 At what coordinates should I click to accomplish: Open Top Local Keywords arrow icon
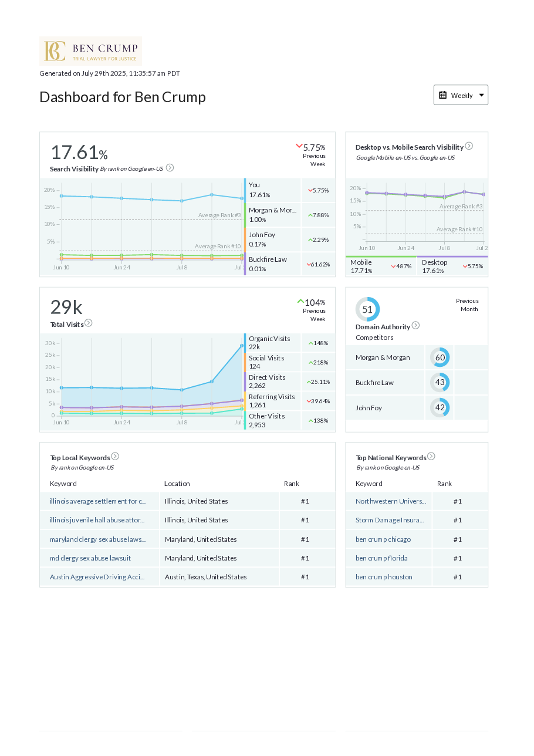point(115,456)
